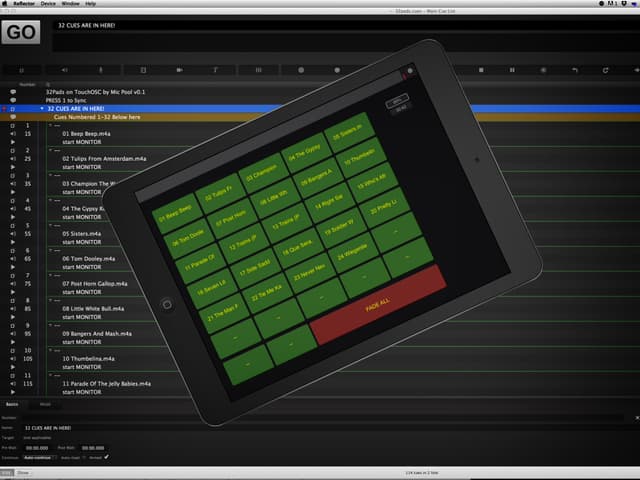Viewport: 640px width, 480px height.
Task: Add a Camera cue from the toolbar
Action: pos(180,70)
